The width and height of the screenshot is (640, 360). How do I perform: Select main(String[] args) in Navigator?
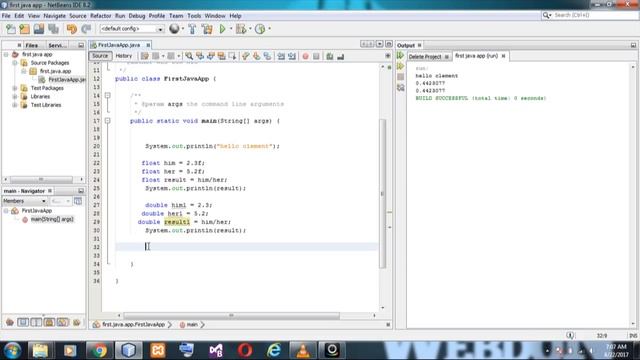tap(52, 219)
